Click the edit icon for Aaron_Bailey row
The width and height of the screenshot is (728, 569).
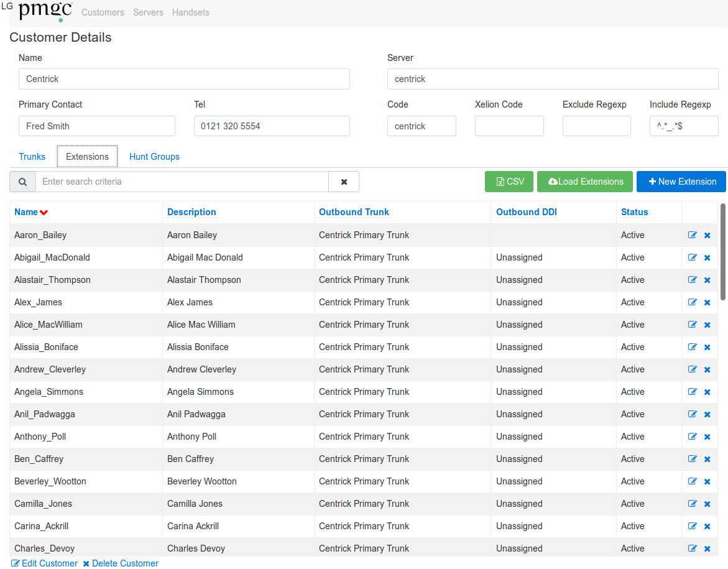pyautogui.click(x=692, y=235)
